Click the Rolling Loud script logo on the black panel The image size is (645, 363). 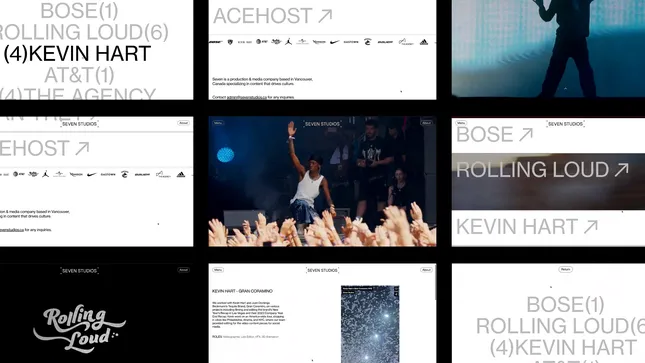pyautogui.click(x=79, y=329)
